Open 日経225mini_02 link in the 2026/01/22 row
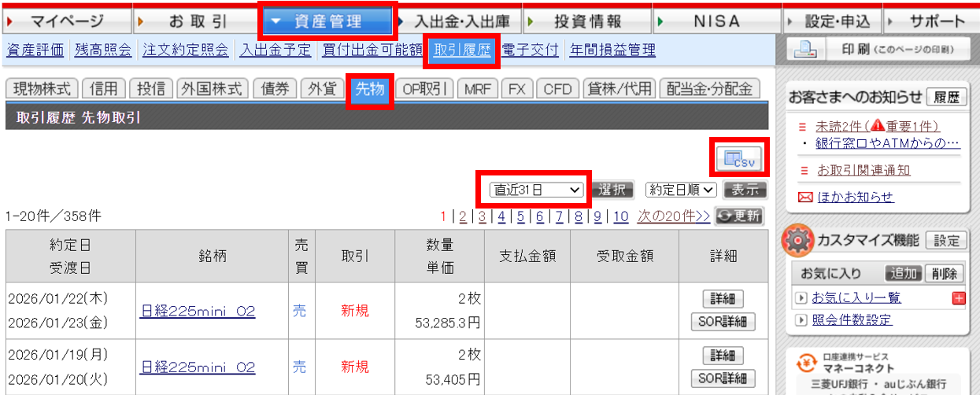The image size is (980, 395). coord(198,312)
